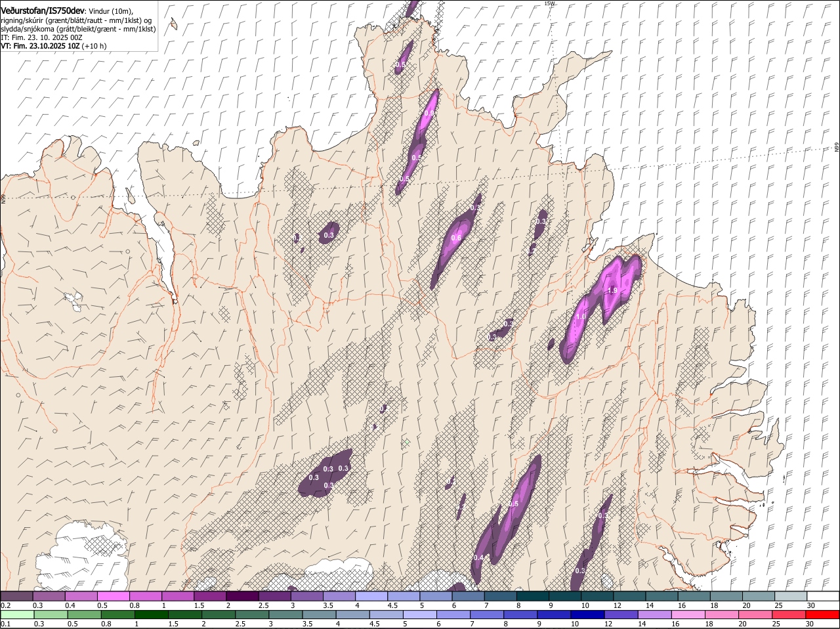Select the deep blue 10 swatch in the lower scale
The image size is (840, 629).
click(587, 615)
